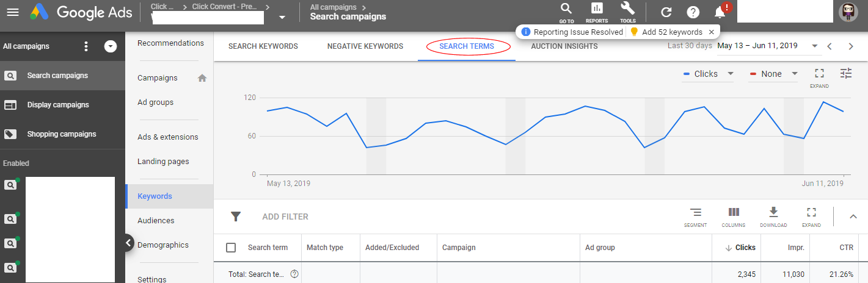This screenshot has width=868, height=283.
Task: Switch to Auction Insights tab
Action: click(x=564, y=46)
